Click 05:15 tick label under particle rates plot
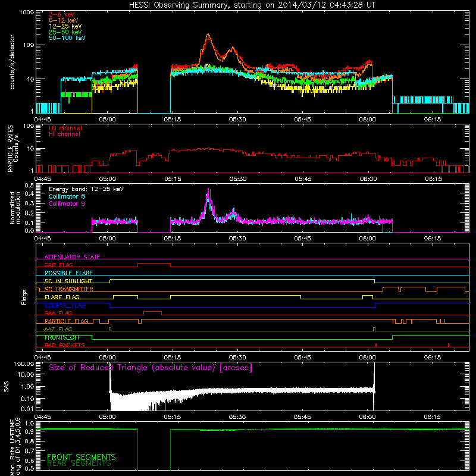476x476 pixels. click(173, 179)
